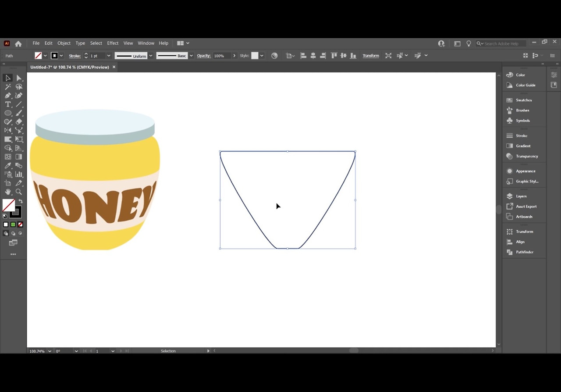
Task: Click the graphic Style swatch in control bar
Action: click(x=255, y=56)
